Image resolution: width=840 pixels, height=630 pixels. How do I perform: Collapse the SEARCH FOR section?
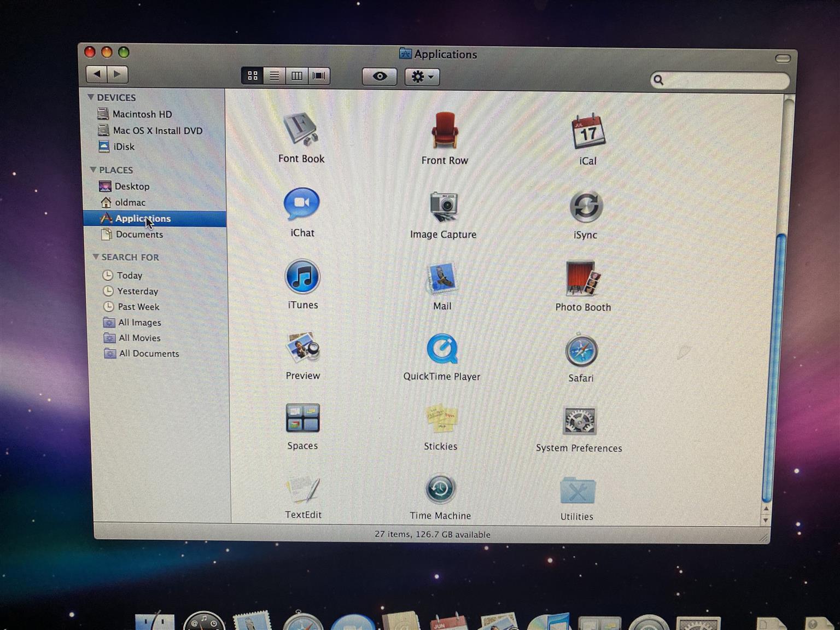coord(96,257)
